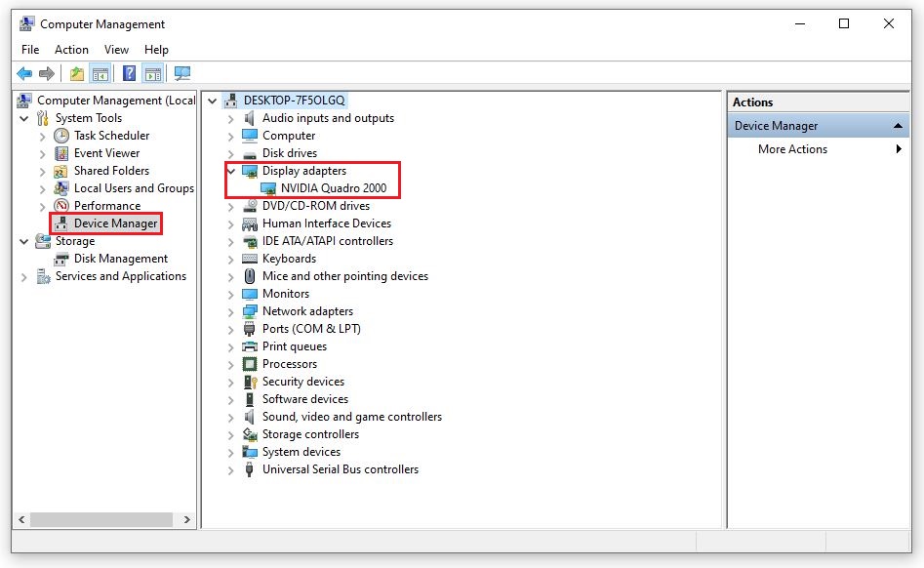Click the Scan for hardware changes icon

181,72
